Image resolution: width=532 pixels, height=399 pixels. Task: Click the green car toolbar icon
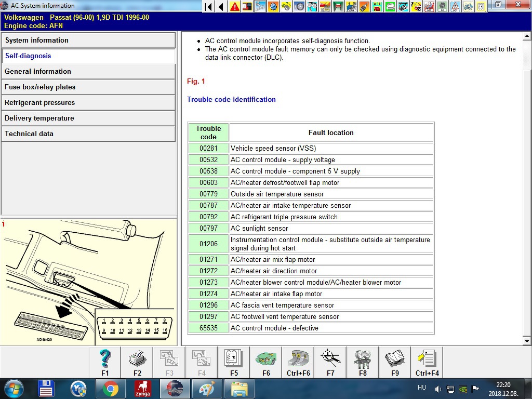point(390,6)
